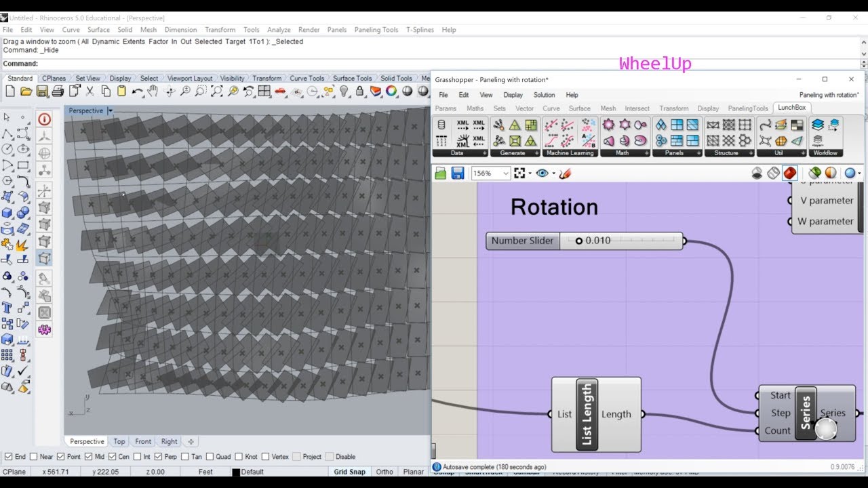Toggle the Perp osnap checkbox
This screenshot has height=488, width=868.
(158, 457)
